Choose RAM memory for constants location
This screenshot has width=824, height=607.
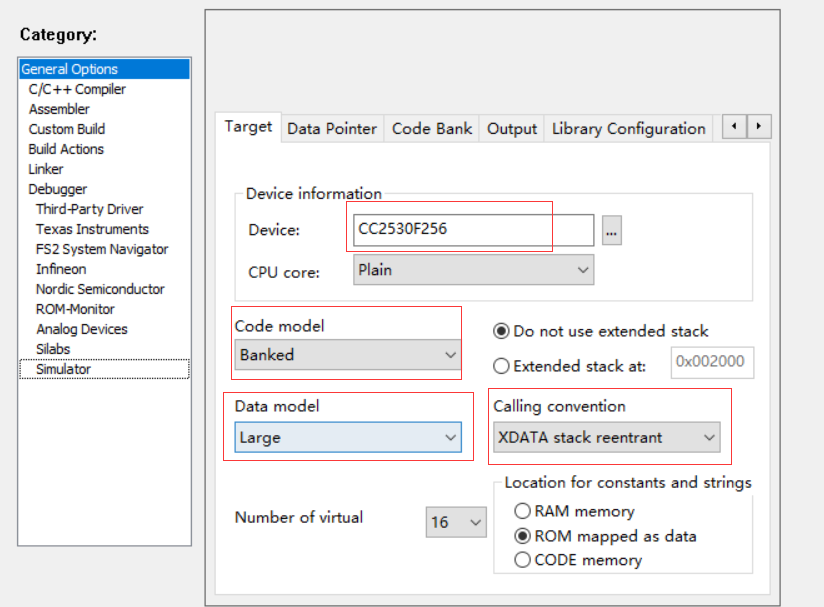pyautogui.click(x=522, y=511)
